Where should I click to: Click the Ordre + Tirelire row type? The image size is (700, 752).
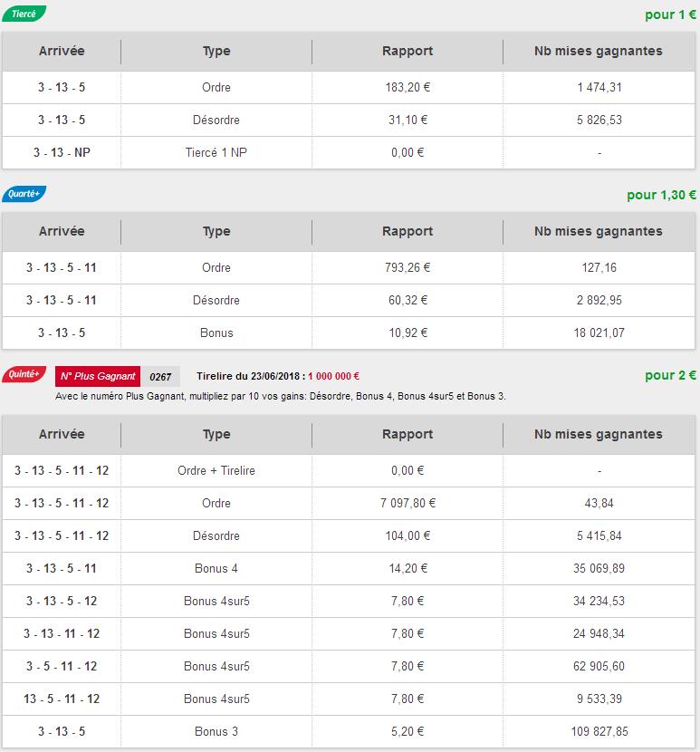tap(216, 470)
